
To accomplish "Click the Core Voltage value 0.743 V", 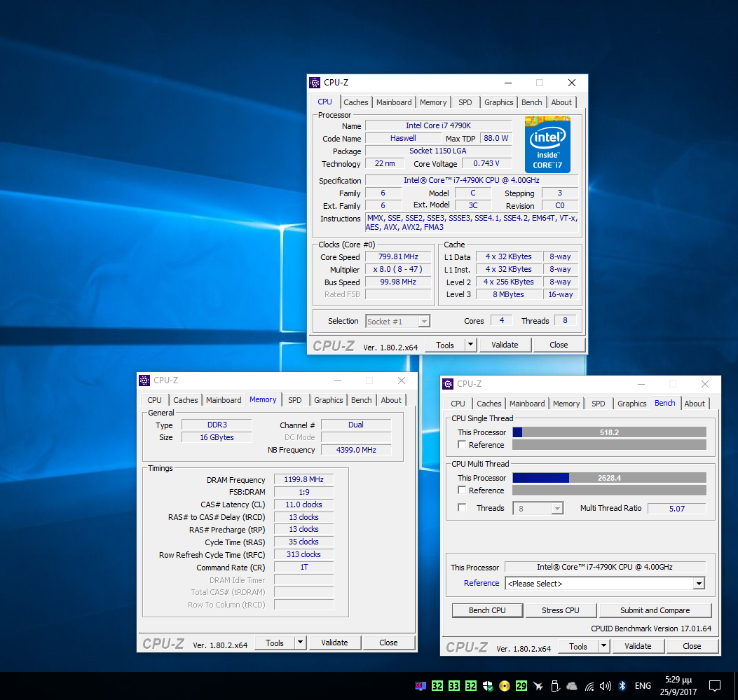I will [x=486, y=163].
